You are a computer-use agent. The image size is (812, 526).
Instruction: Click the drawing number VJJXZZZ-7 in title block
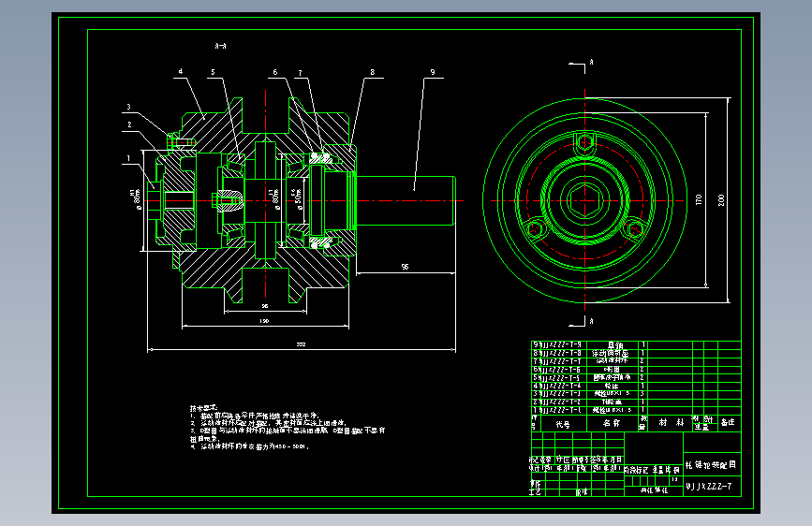(x=709, y=486)
